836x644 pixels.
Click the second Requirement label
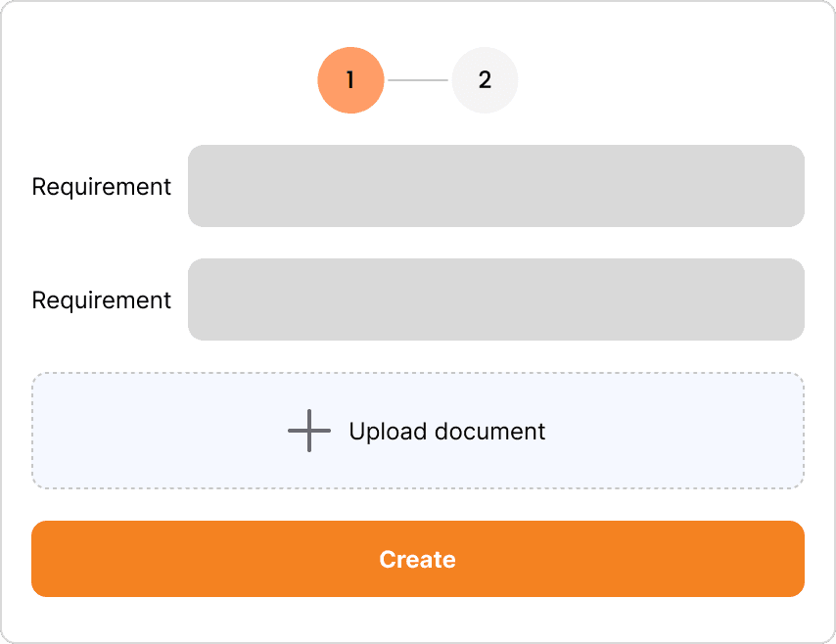(x=101, y=300)
